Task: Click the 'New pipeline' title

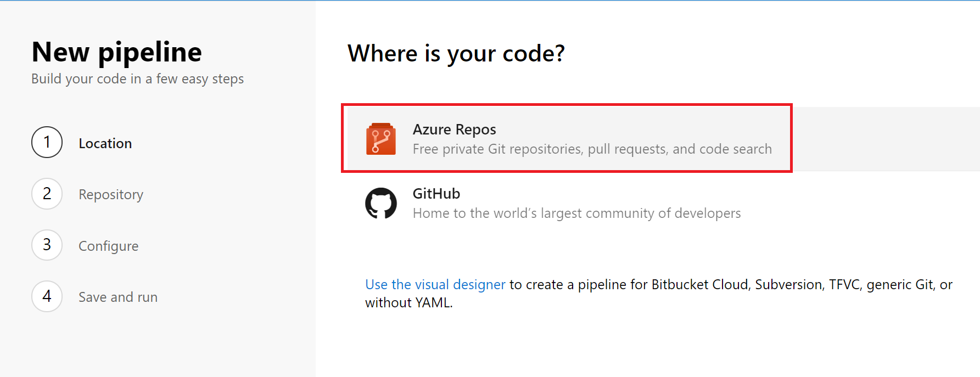Action: coord(116,52)
